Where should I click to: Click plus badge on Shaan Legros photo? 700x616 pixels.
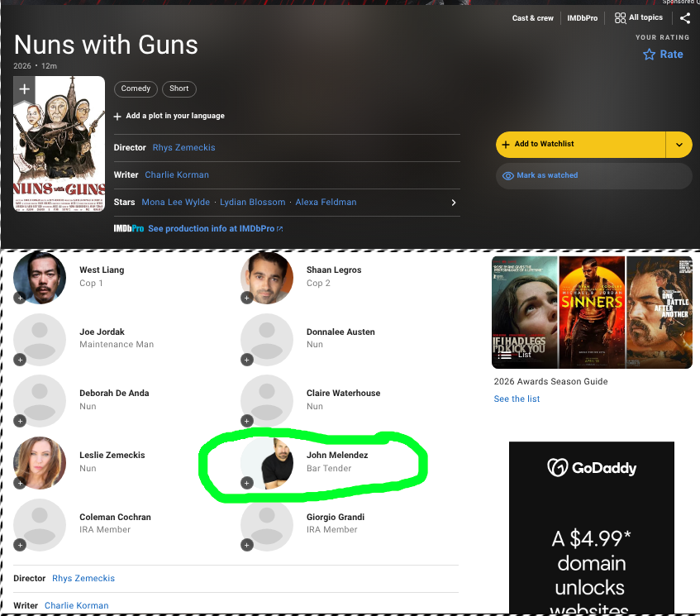point(247,298)
